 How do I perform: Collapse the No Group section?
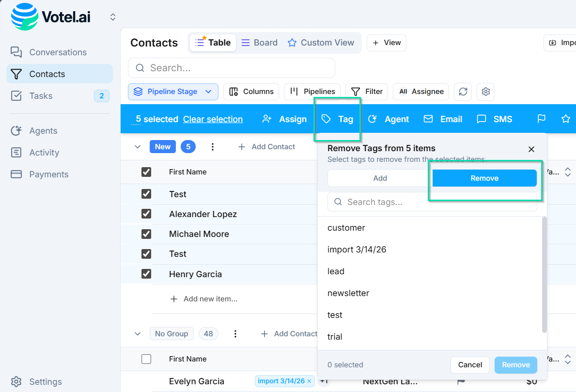(138, 334)
